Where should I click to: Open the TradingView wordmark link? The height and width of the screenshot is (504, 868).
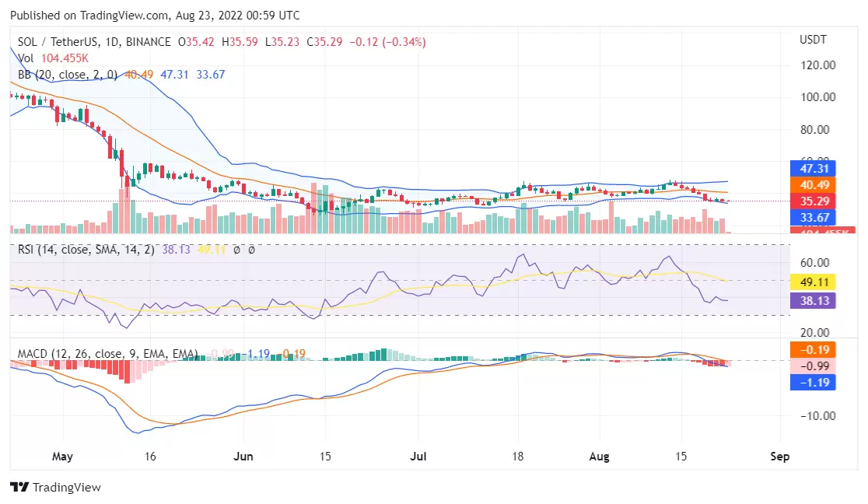[x=66, y=488]
